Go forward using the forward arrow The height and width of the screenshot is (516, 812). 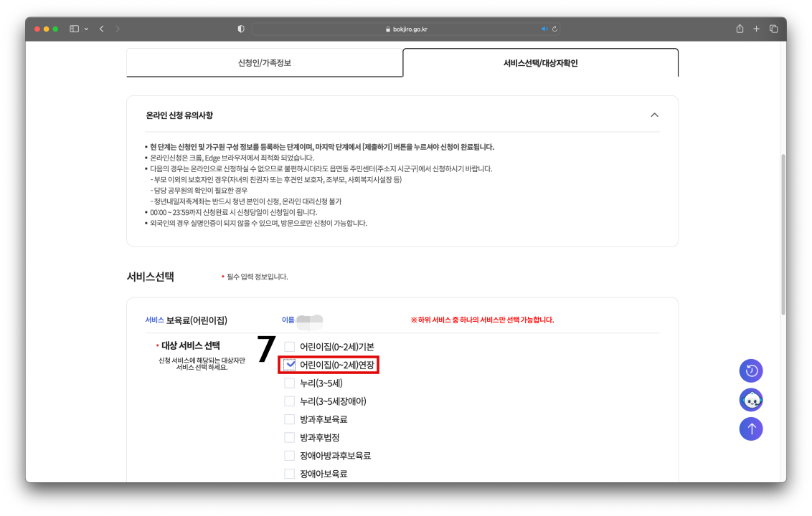[x=117, y=29]
